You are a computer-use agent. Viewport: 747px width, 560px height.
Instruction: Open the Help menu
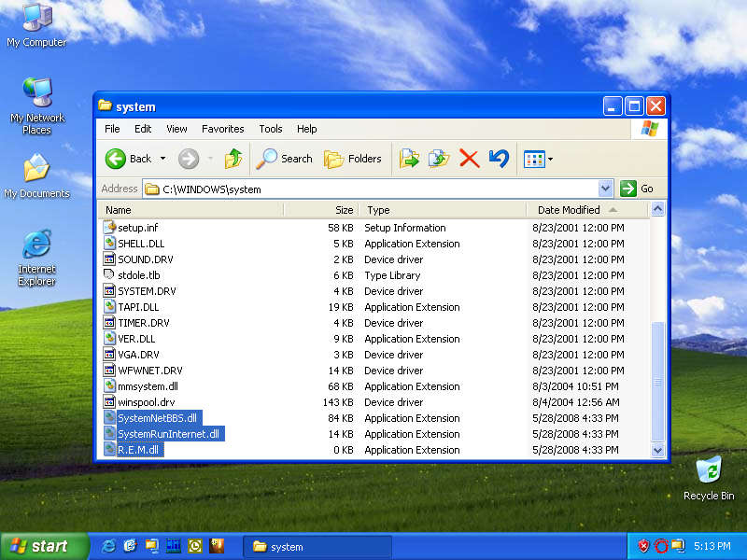pyautogui.click(x=307, y=129)
